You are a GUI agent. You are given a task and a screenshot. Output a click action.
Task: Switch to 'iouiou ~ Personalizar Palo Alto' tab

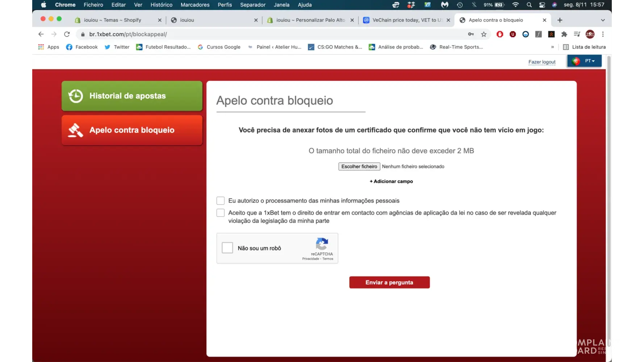point(310,20)
